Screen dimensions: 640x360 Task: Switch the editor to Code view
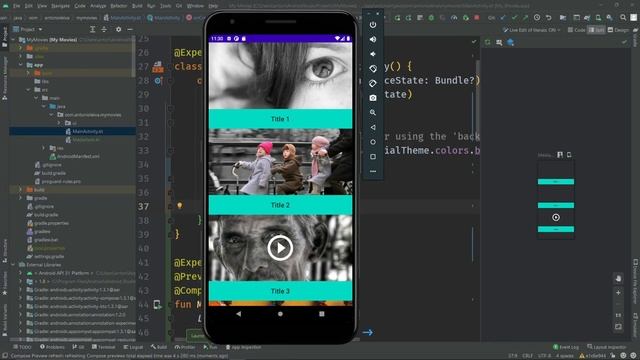(x=576, y=30)
